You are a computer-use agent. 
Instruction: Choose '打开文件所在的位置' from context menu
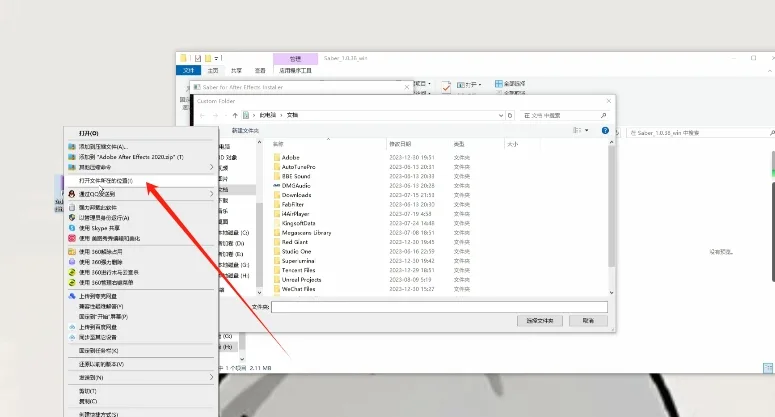point(112,181)
